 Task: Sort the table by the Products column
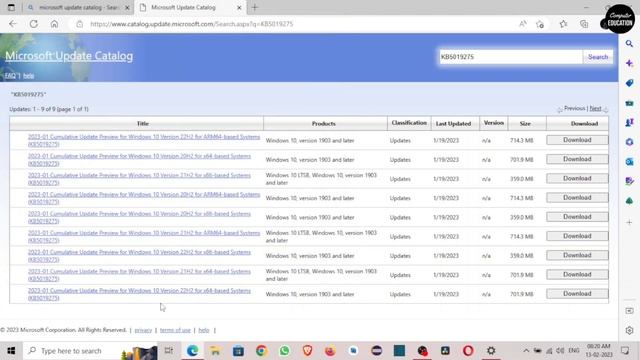click(324, 123)
